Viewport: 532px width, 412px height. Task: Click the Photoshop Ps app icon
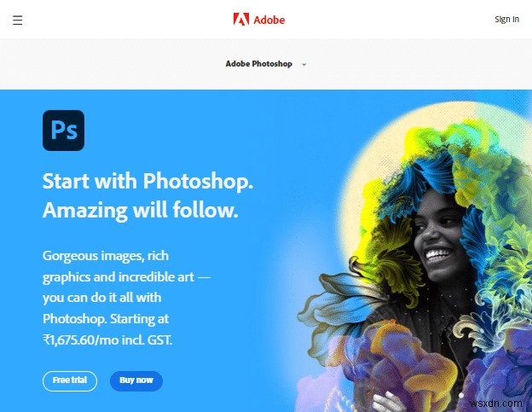click(x=63, y=131)
